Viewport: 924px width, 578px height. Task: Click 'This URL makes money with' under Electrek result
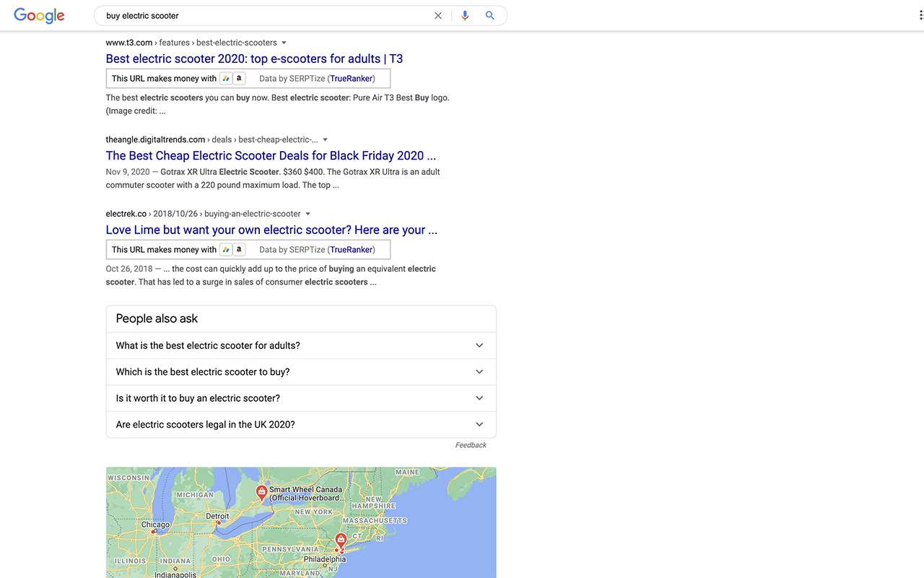tap(164, 250)
